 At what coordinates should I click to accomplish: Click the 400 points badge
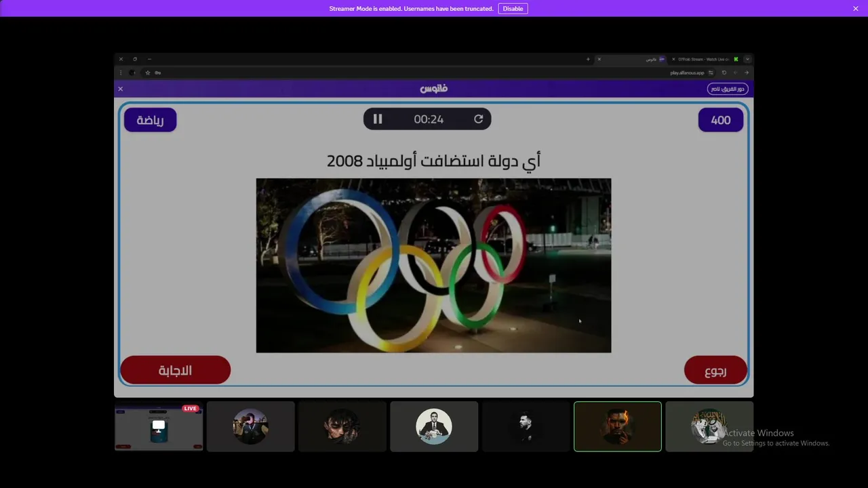[x=721, y=120]
